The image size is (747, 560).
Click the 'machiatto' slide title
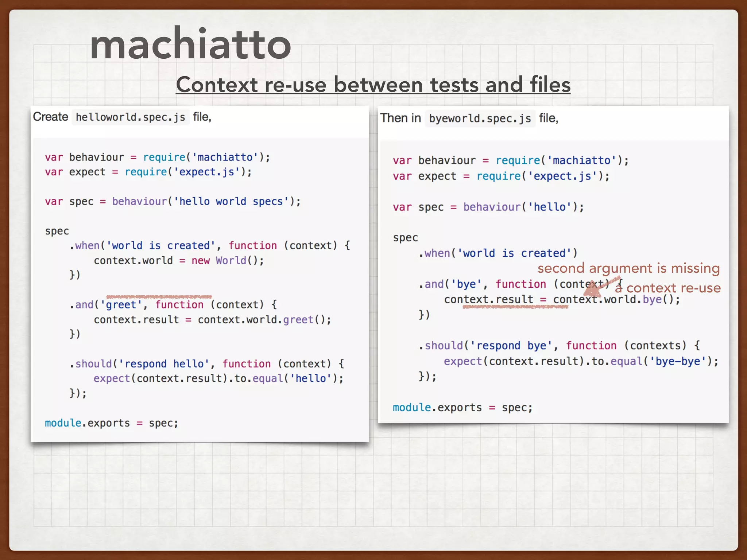(x=190, y=43)
